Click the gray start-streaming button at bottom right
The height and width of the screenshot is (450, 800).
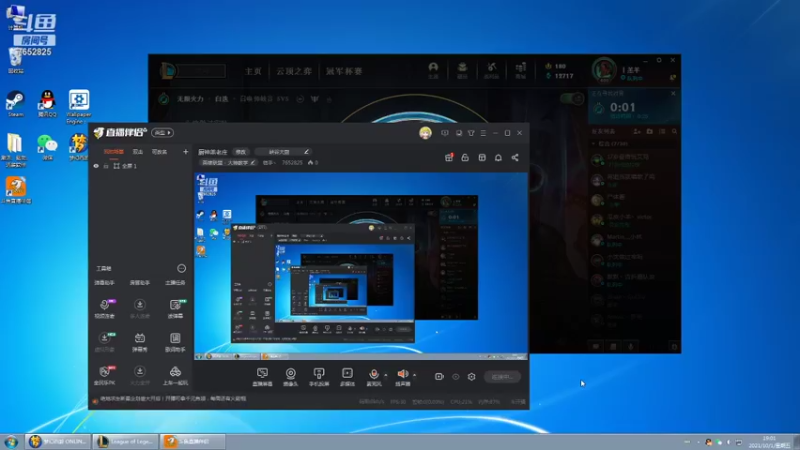[x=502, y=377]
